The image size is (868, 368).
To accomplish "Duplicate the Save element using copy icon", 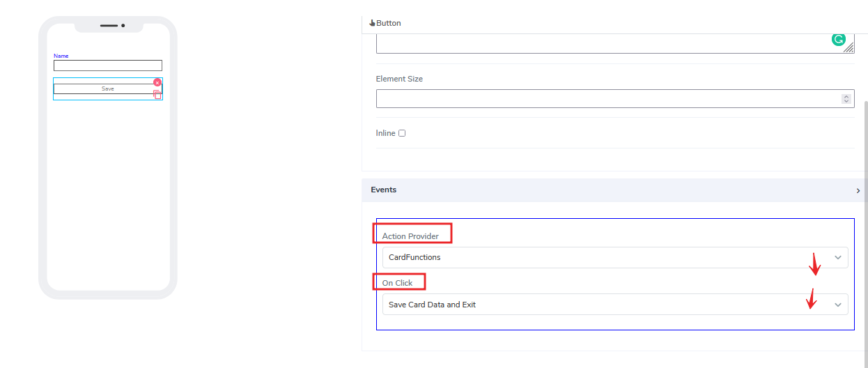I will 157,95.
